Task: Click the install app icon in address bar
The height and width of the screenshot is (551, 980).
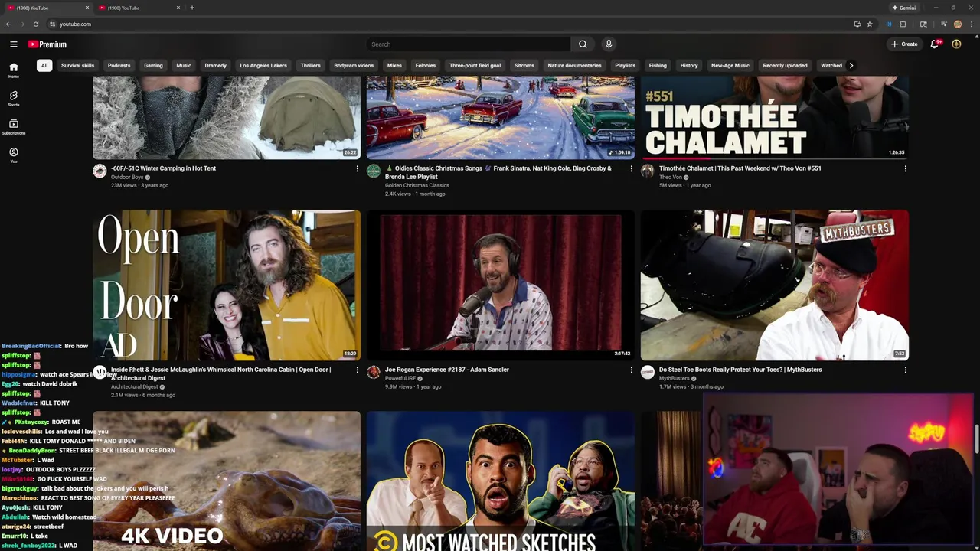Action: 857,24
